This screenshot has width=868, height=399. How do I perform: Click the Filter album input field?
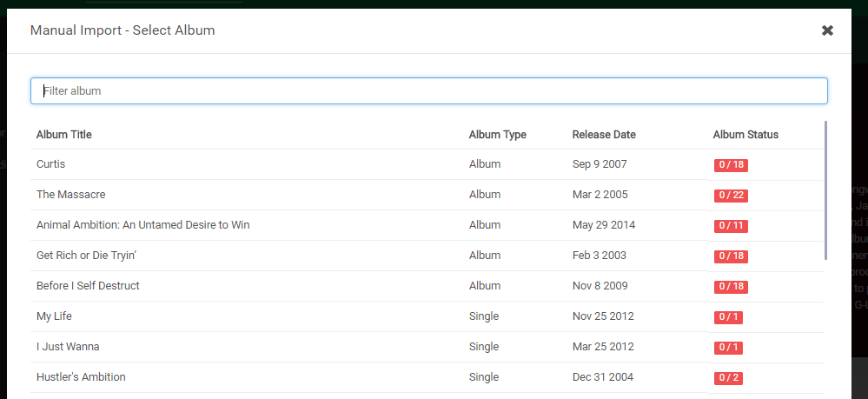429,91
